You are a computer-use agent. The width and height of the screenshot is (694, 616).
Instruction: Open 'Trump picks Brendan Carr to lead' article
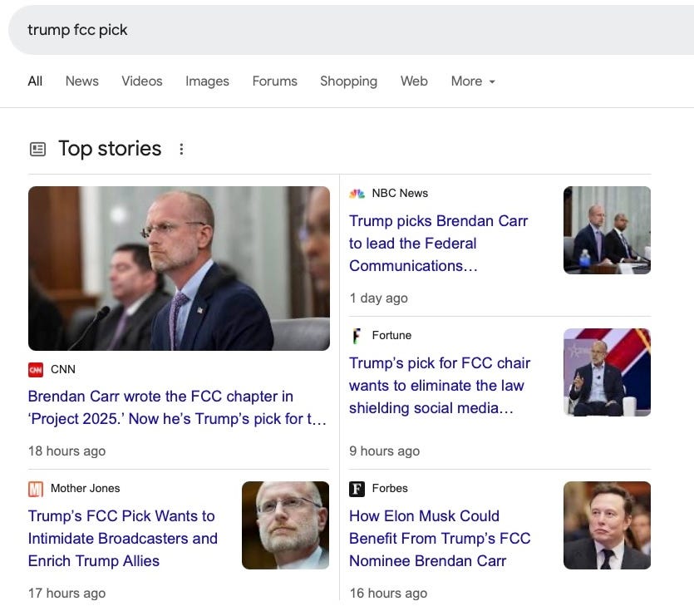click(438, 243)
